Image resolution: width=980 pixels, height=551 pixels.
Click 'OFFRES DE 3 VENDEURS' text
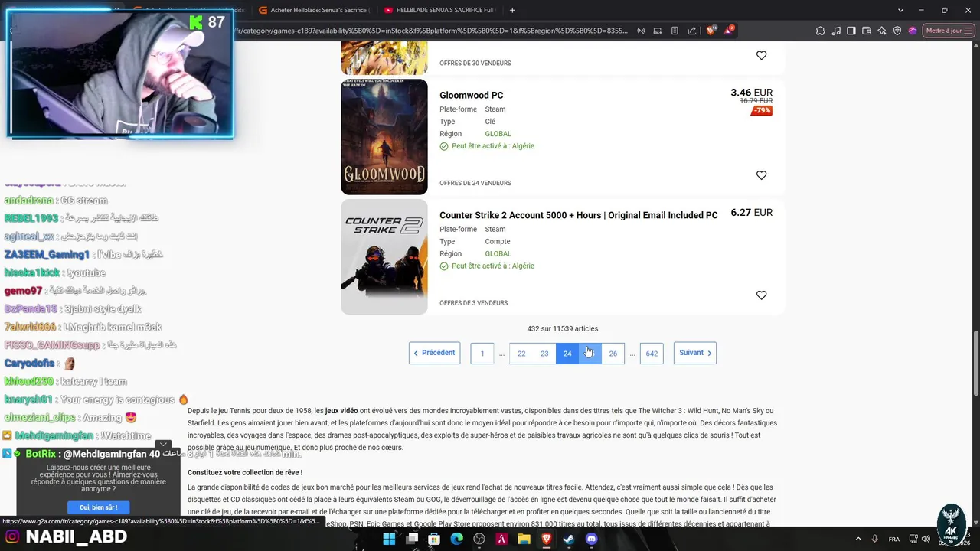473,303
